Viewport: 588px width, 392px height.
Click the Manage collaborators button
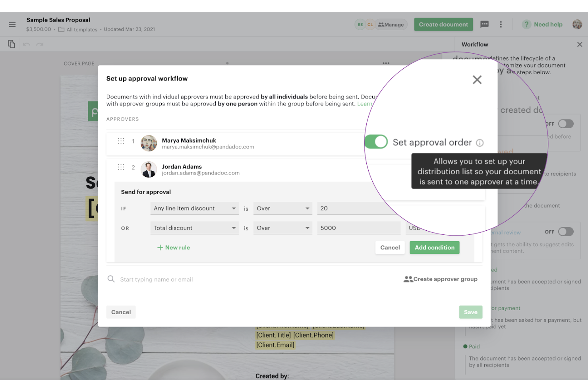[391, 25]
